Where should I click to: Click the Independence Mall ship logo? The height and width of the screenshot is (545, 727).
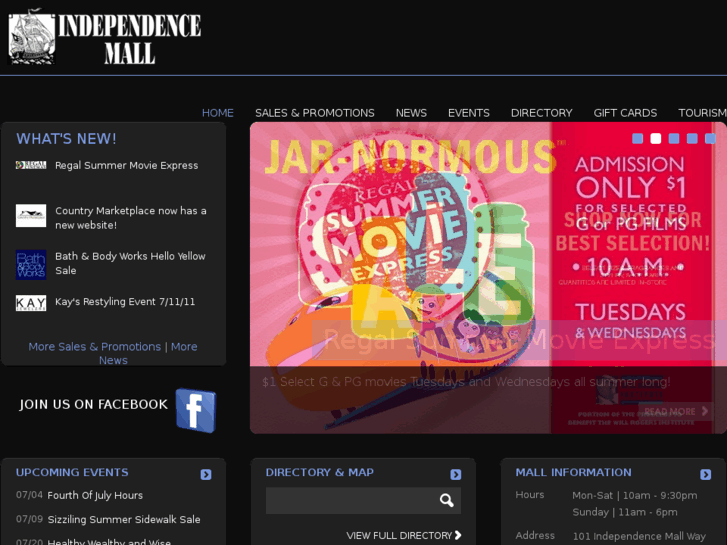32,37
